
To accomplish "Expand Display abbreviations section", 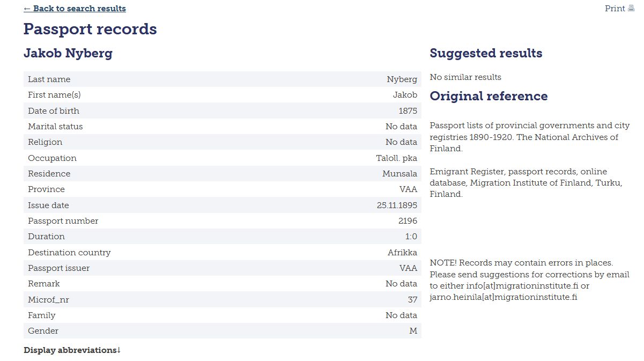I will (72, 350).
